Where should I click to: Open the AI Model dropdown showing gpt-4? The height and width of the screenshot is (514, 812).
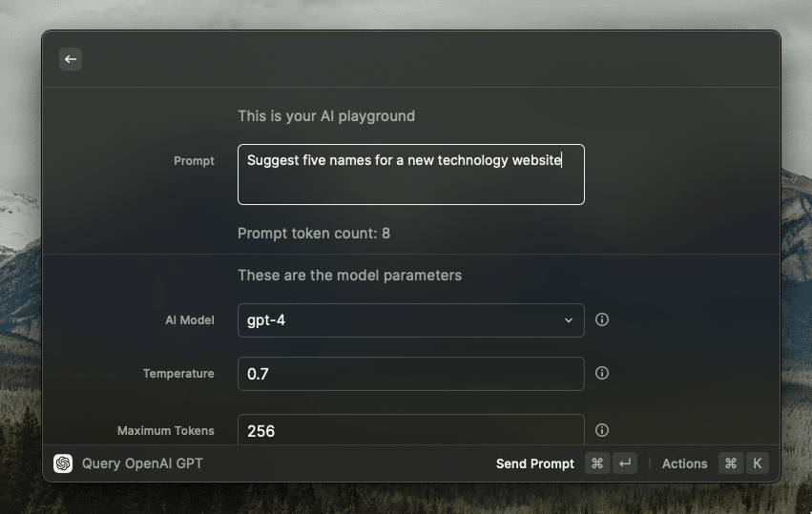411,320
